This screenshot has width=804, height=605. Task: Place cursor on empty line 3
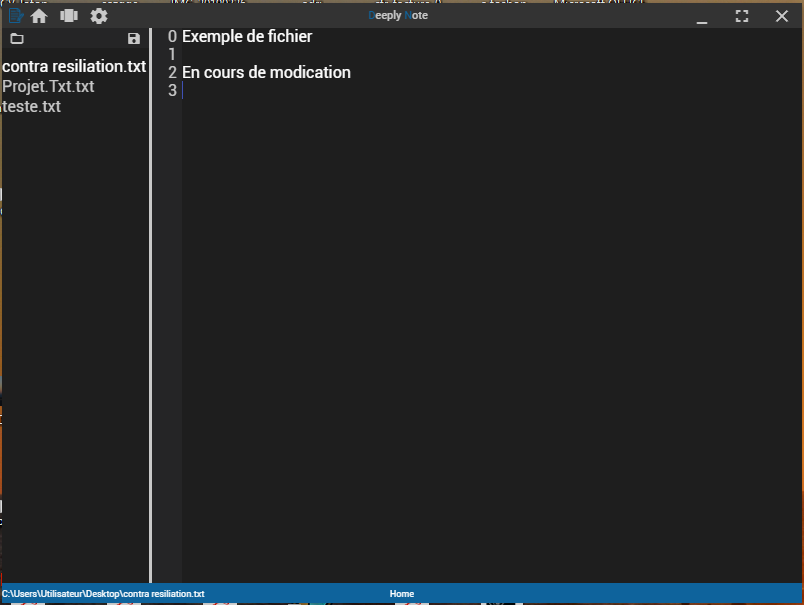[x=300, y=91]
